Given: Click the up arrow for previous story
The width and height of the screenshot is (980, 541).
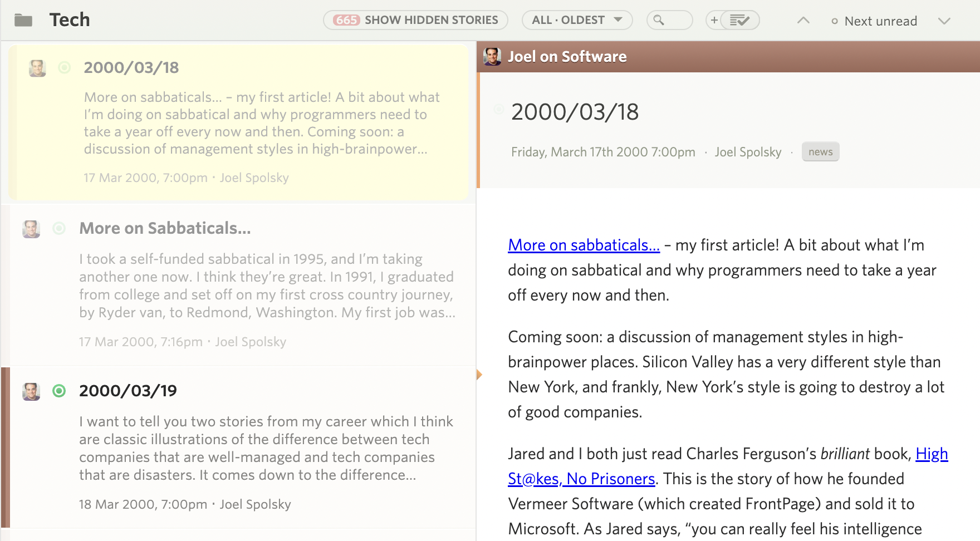Looking at the screenshot, I should point(802,20).
